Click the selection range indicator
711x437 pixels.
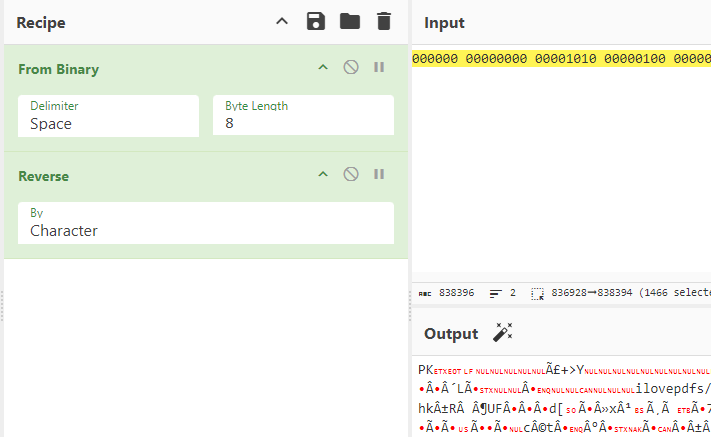click(x=620, y=294)
